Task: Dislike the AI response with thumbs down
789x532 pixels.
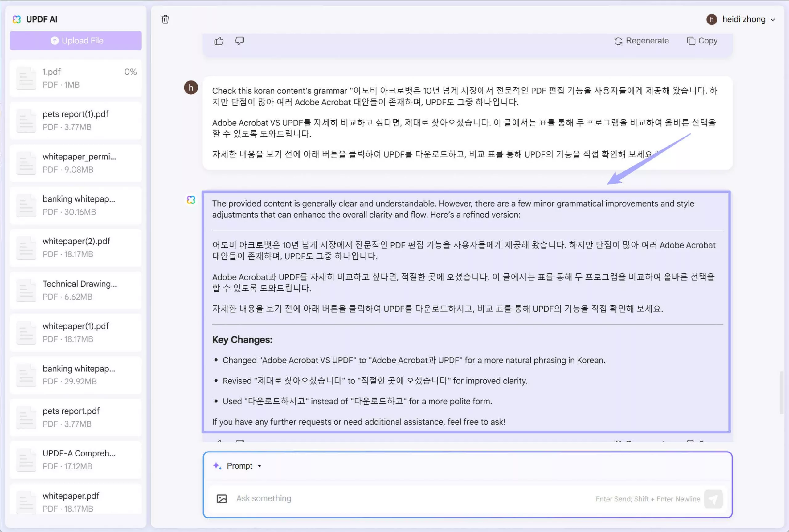Action: [x=239, y=41]
